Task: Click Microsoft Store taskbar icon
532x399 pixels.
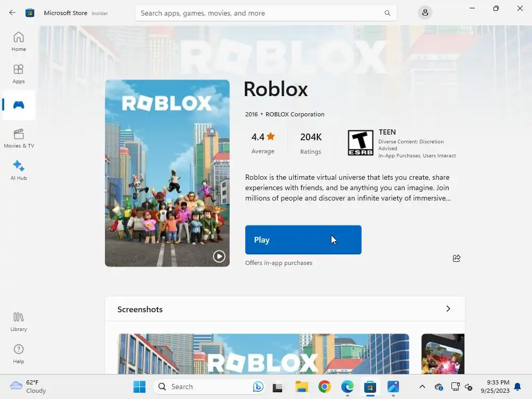Action: coord(370,387)
